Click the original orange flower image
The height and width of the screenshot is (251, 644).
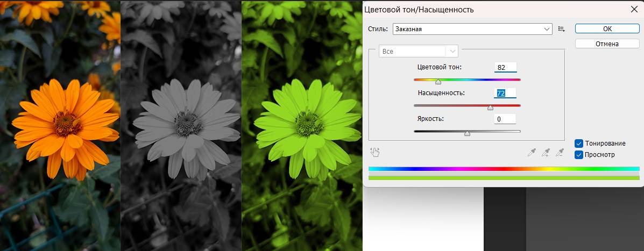pos(60,125)
